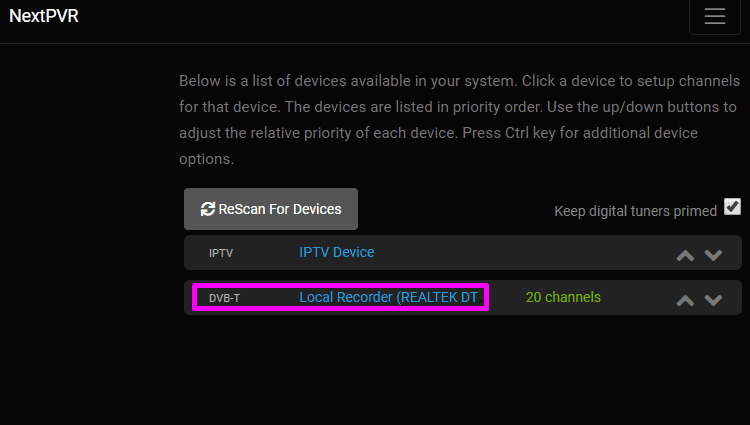Click the refresh icon in the ReScan button
Image resolution: width=750 pixels, height=425 pixels.
click(208, 209)
